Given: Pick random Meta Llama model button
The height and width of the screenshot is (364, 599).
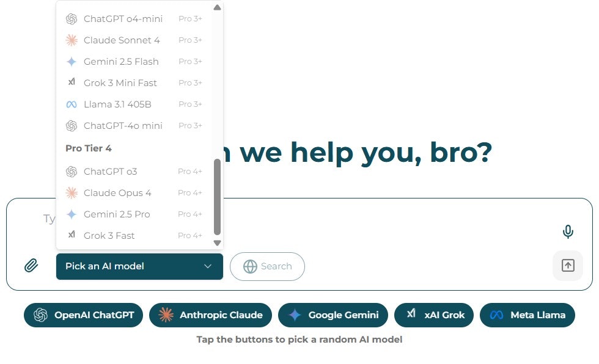Looking at the screenshot, I should click(527, 315).
